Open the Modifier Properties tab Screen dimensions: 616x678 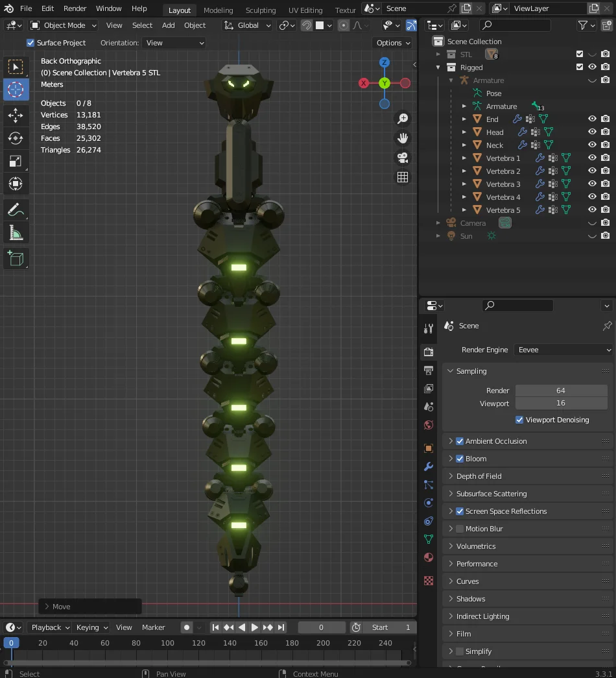tap(428, 466)
